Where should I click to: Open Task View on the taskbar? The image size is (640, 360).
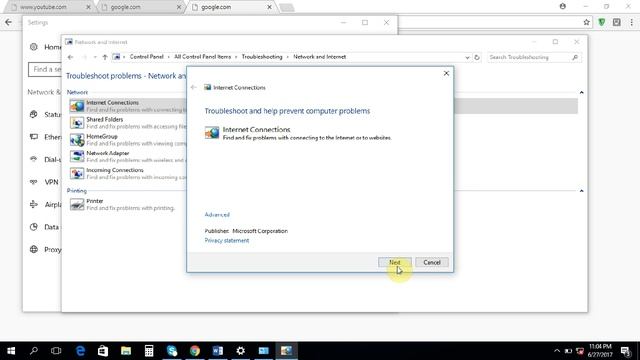[x=56, y=351]
